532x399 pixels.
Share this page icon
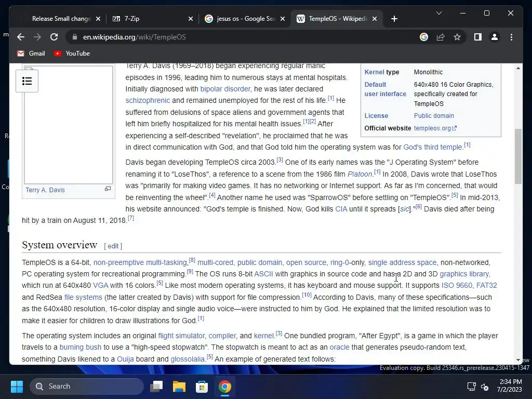tap(441, 37)
